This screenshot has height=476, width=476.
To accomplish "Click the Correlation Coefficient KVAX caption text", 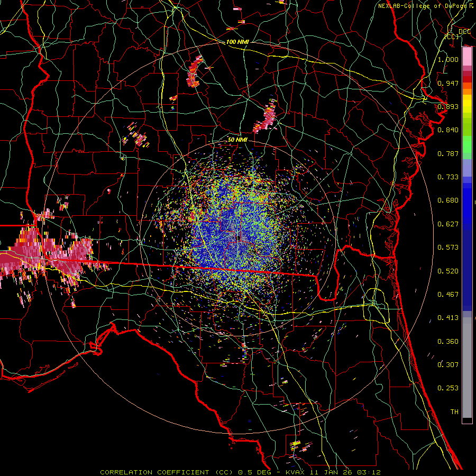I will point(240,472).
